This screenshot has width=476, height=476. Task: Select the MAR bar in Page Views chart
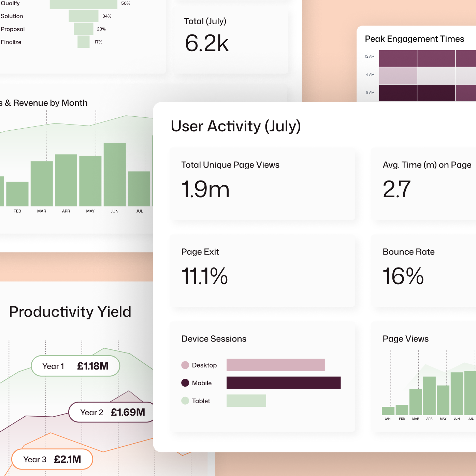click(x=416, y=402)
